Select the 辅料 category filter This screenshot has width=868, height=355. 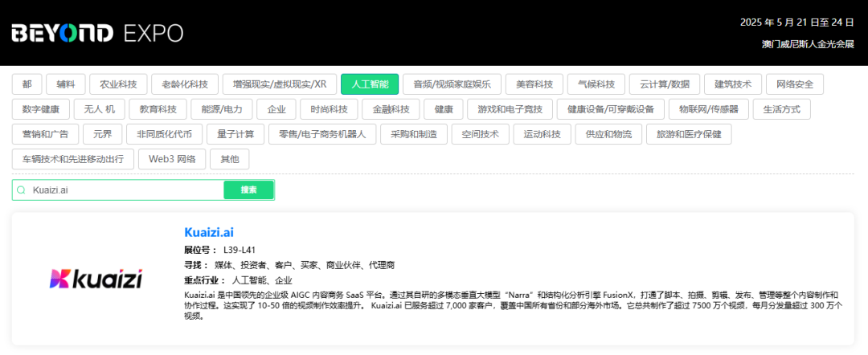click(x=66, y=84)
